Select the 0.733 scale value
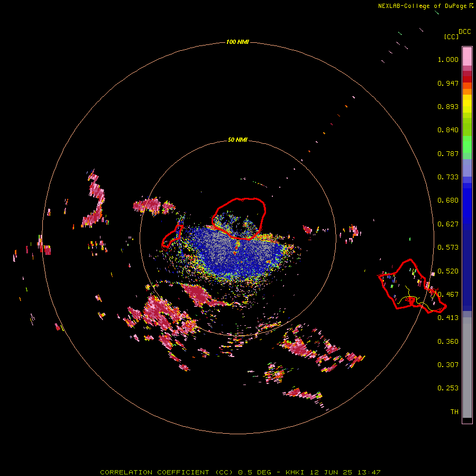Viewport: 476px width, 476px height. pyautogui.click(x=448, y=177)
